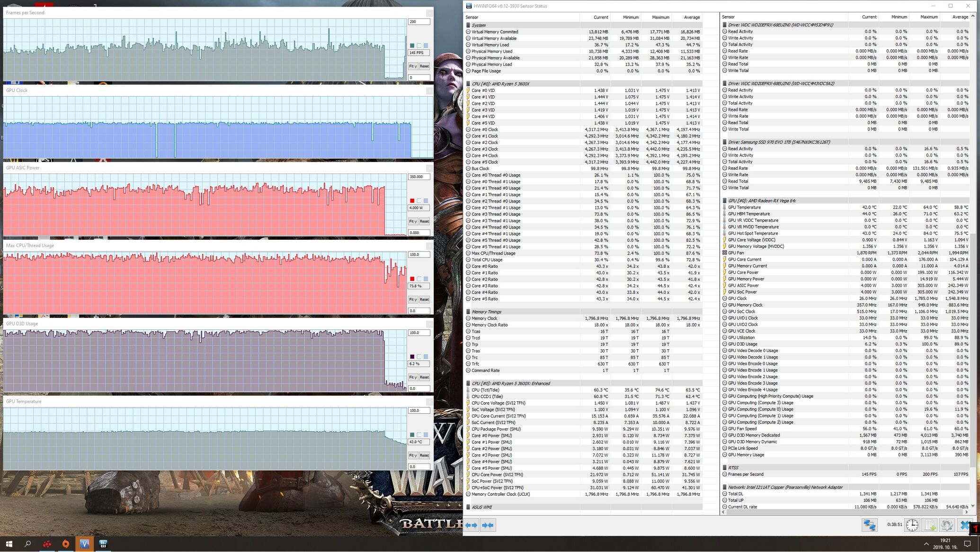
Task: Select the GPU ASIC Power sensor row
Action: point(846,285)
